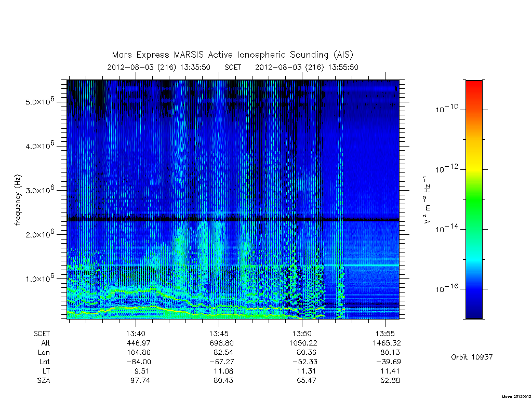Click the time tick label '13:40'
The image size is (532, 399).
point(136,334)
